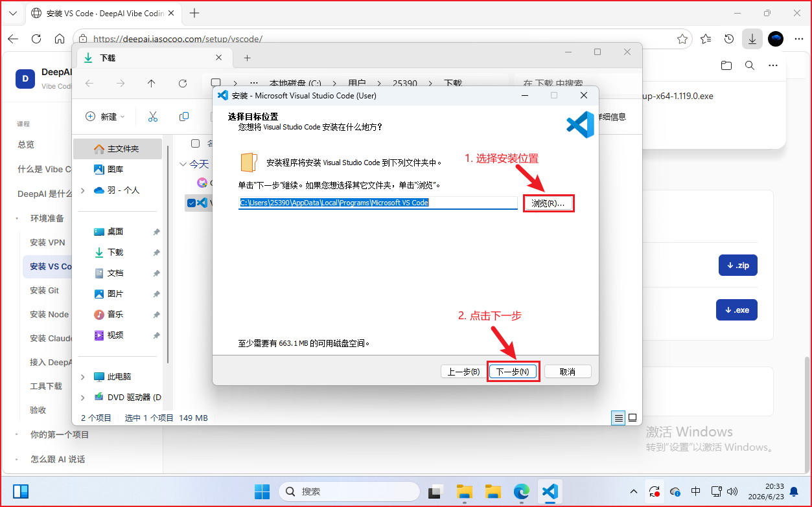812x507 pixels.
Task: Collapse 环境准备 section in course sidebar
Action: pos(17,218)
